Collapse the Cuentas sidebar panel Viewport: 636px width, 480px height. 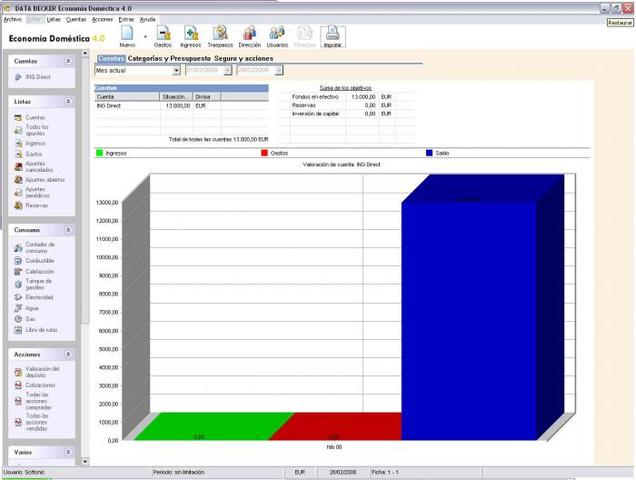coord(68,61)
